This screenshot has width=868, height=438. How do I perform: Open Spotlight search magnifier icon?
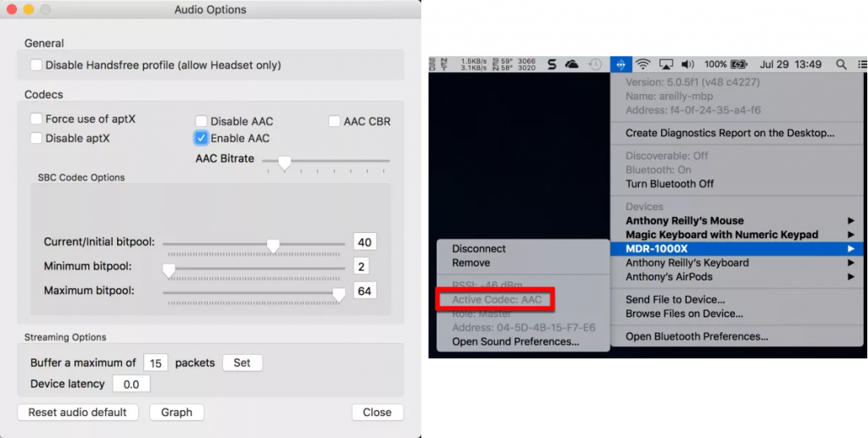tap(841, 64)
